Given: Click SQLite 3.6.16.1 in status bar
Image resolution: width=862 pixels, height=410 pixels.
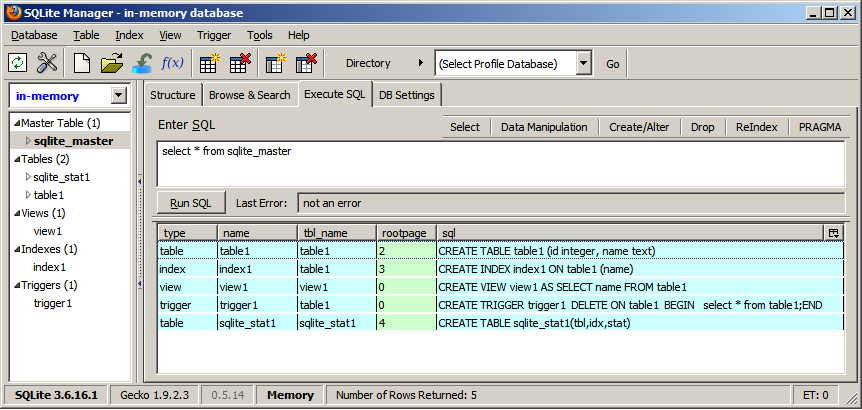Looking at the screenshot, I should click(56, 395).
